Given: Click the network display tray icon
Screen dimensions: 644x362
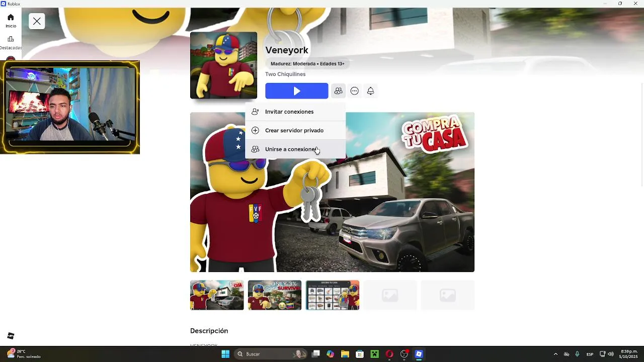Looking at the screenshot, I should (603, 354).
